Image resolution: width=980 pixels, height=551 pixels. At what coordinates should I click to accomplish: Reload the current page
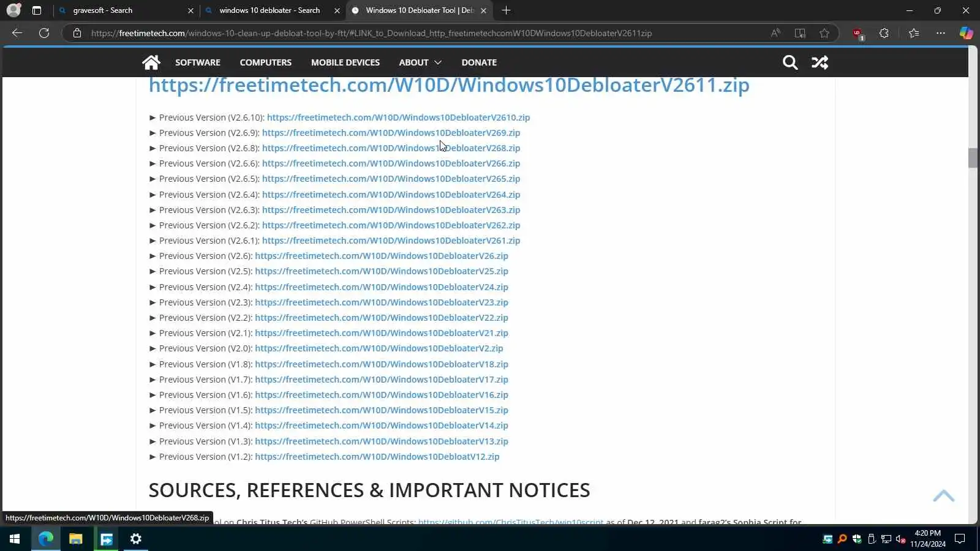coord(44,33)
